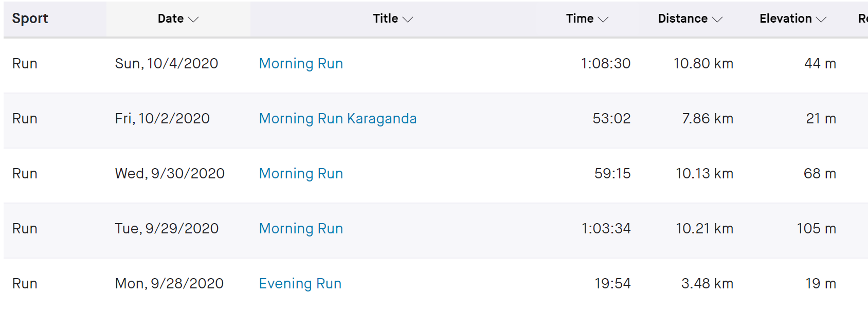This screenshot has height=311, width=868.
Task: Click the 19:54 time value
Action: [x=612, y=284]
